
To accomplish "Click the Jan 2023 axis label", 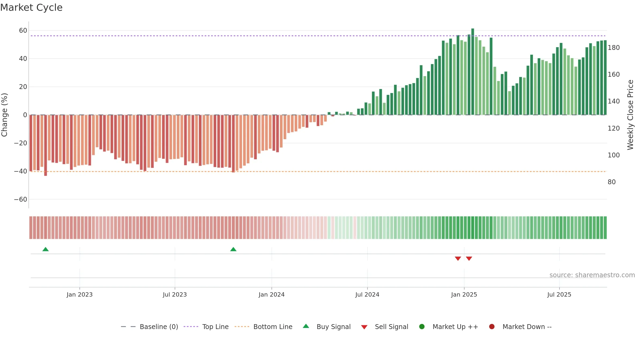I will (80, 294).
